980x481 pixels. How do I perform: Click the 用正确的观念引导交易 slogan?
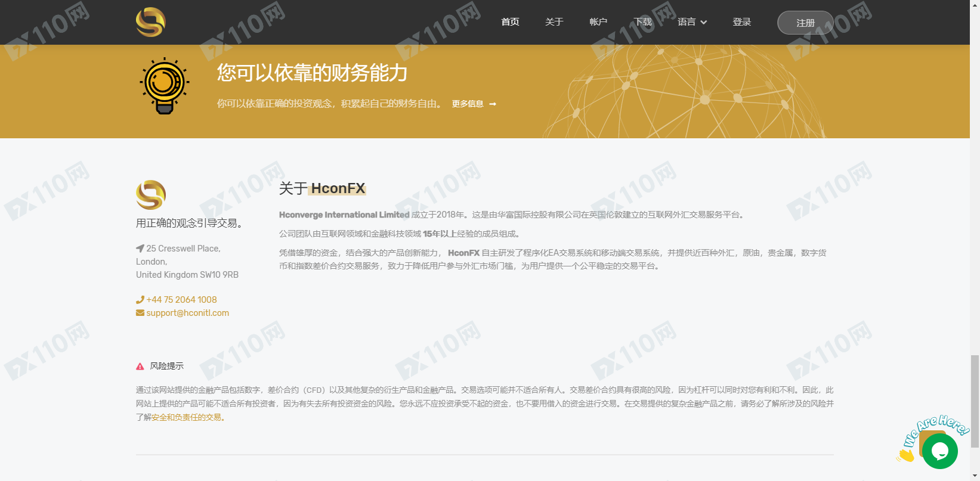[189, 223]
